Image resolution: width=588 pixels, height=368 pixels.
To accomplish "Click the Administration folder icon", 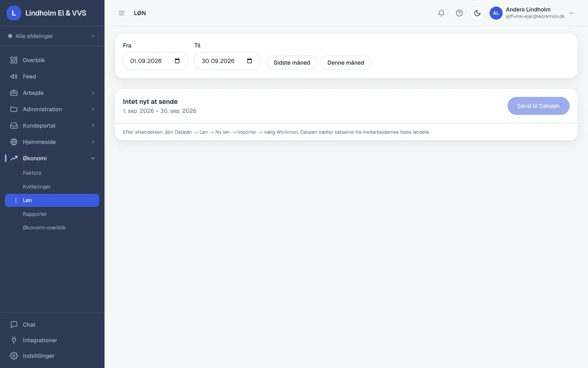I will [14, 109].
